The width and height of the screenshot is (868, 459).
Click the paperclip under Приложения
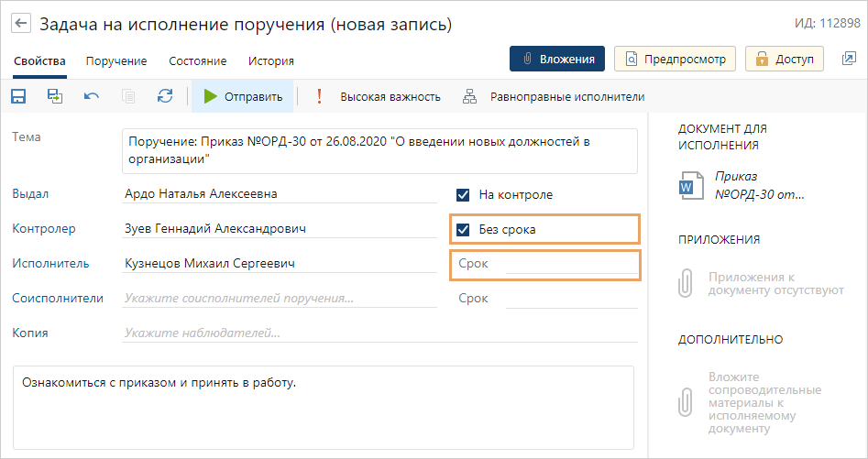pyautogui.click(x=686, y=283)
